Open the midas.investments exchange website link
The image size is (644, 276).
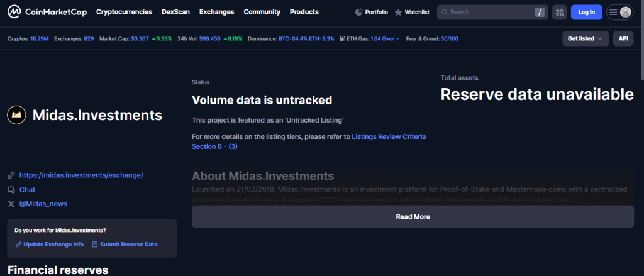81,175
